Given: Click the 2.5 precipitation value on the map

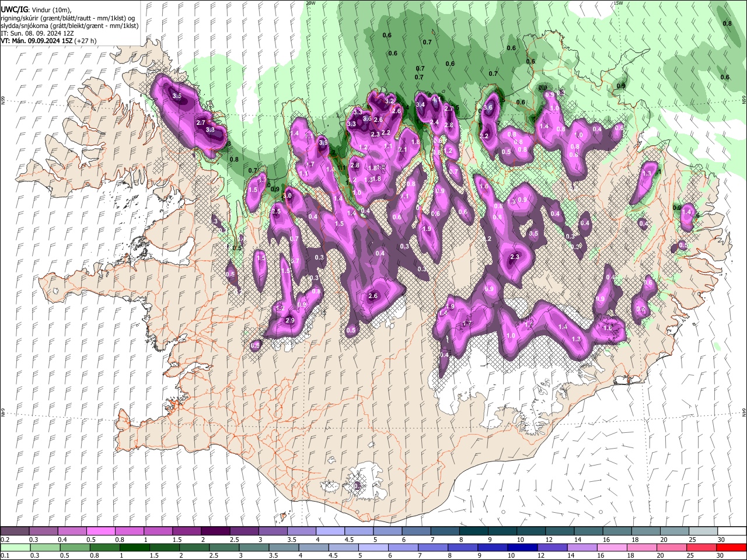Looking at the screenshot, I should point(277,212).
